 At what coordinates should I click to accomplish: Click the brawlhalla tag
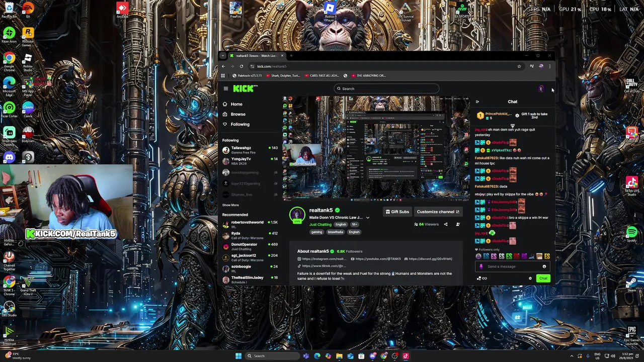336,232
